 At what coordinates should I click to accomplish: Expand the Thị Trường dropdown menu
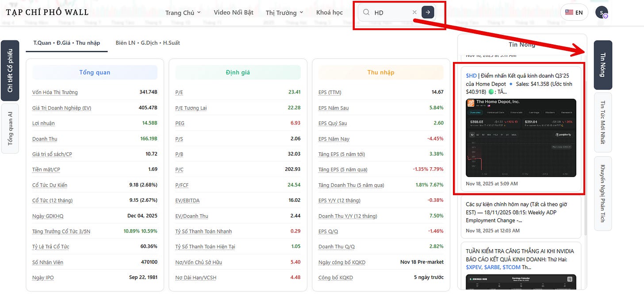(x=284, y=12)
